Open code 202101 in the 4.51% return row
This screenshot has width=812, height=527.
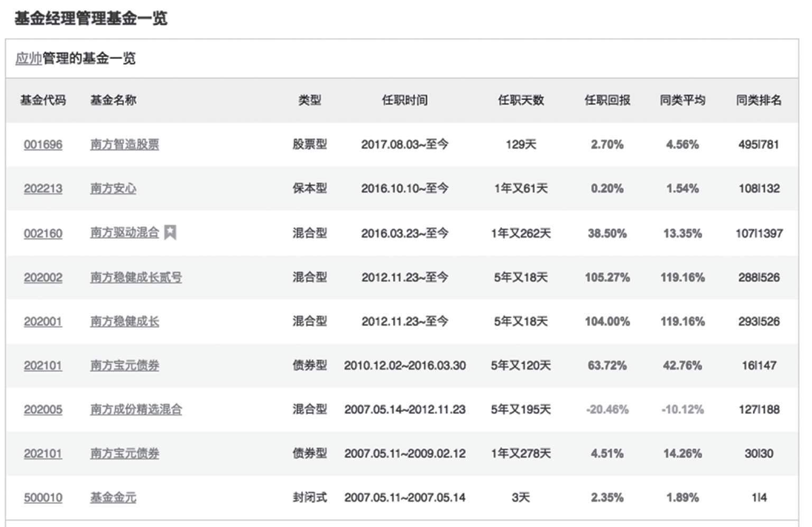click(x=43, y=454)
